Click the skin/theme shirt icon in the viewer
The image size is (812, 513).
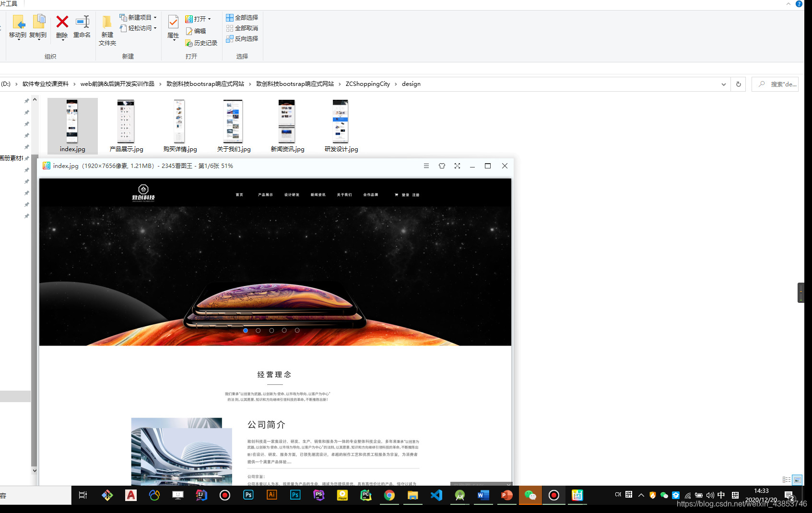click(441, 166)
